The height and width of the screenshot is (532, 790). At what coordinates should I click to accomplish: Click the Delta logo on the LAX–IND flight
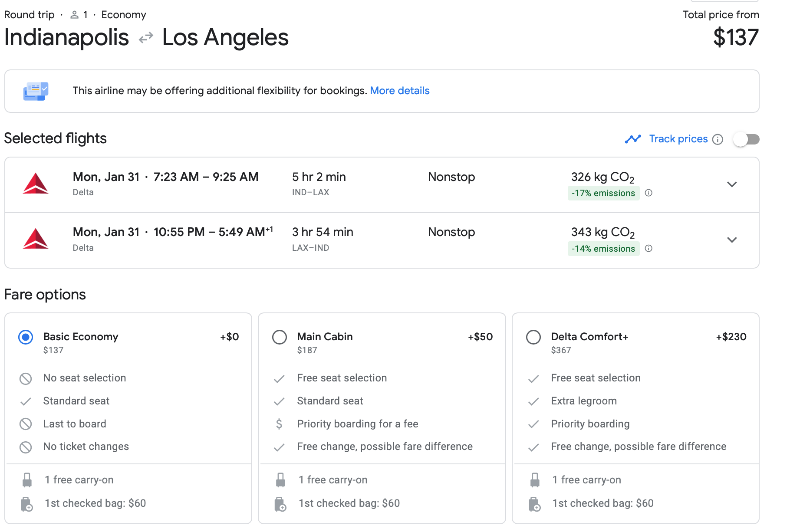pos(36,239)
